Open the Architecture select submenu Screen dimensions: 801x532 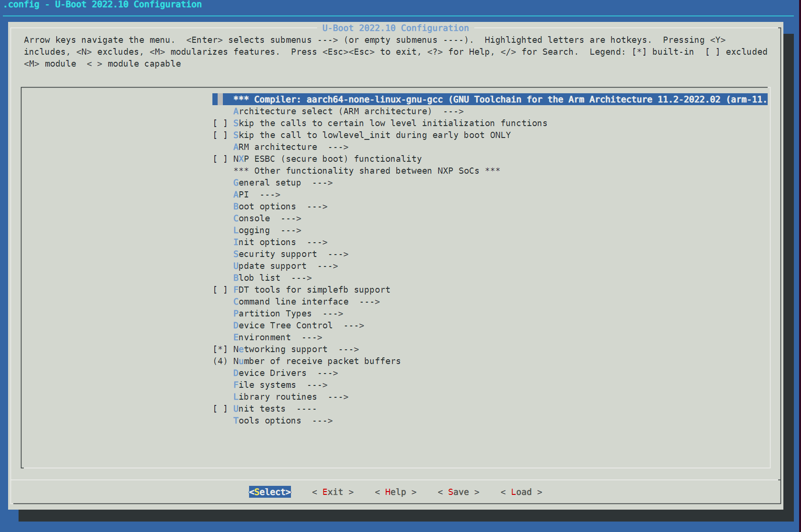click(348, 111)
